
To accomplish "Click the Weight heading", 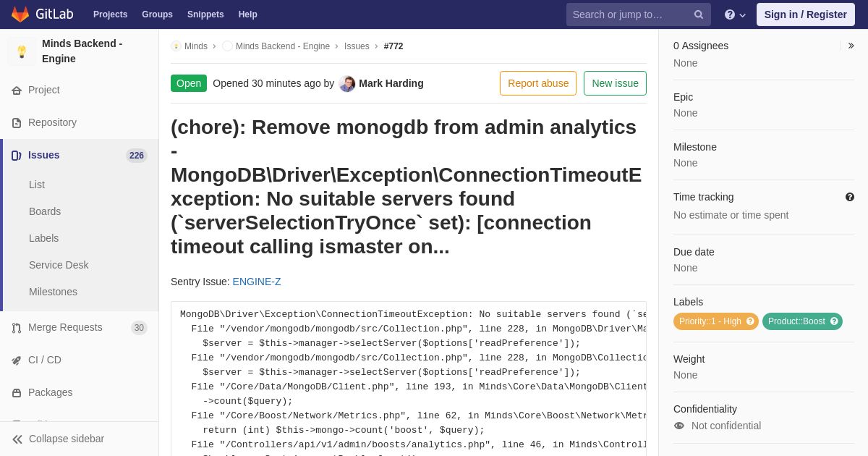I will point(689,359).
